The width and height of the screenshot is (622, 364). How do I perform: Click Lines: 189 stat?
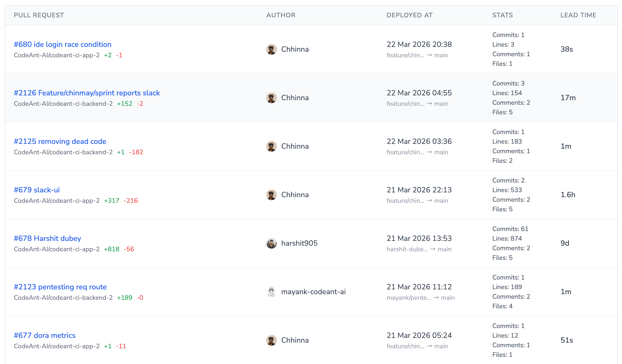click(x=507, y=287)
